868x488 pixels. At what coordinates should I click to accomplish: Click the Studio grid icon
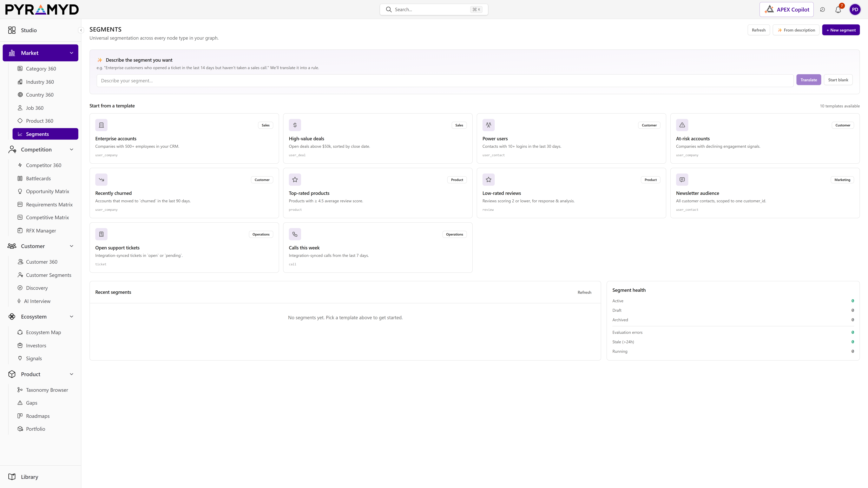[x=12, y=30]
